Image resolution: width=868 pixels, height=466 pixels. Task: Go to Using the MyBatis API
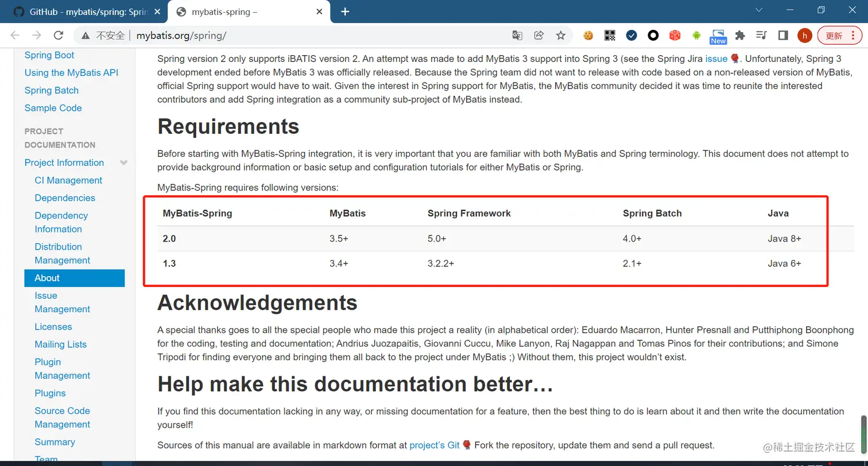71,73
